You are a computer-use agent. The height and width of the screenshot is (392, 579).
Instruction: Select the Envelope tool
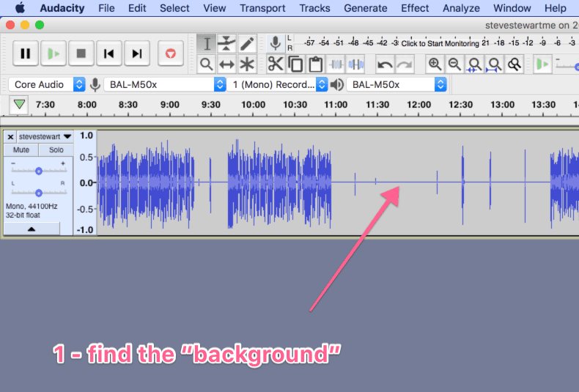point(226,44)
